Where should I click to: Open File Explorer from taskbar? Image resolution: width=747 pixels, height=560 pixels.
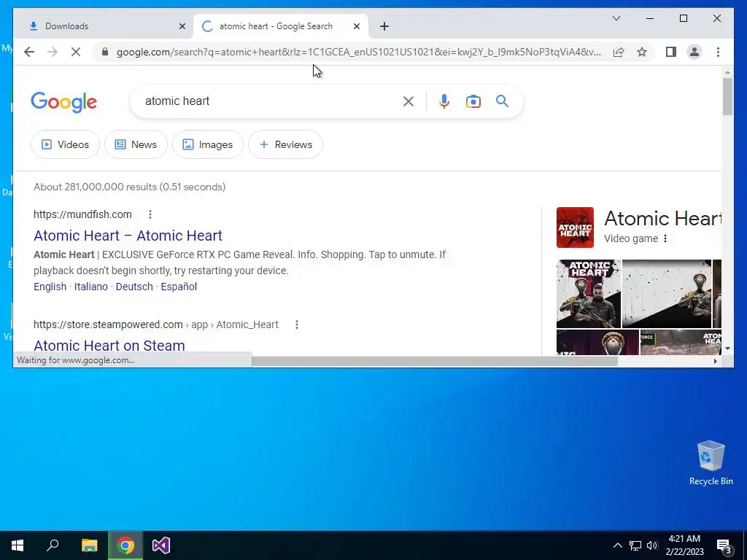click(89, 545)
